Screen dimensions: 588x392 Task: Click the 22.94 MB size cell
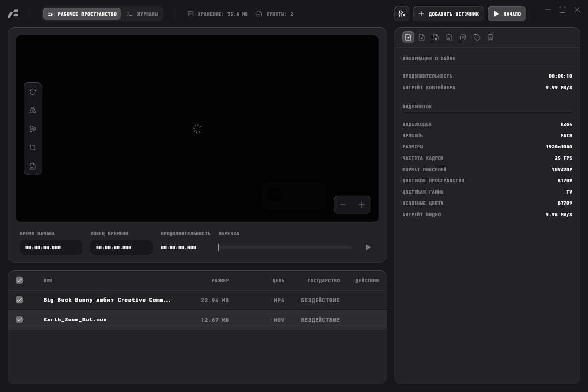click(x=215, y=300)
